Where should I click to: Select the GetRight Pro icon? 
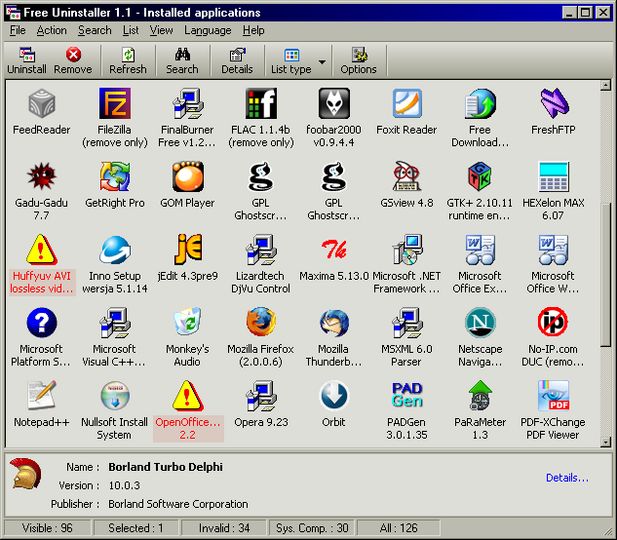point(115,176)
